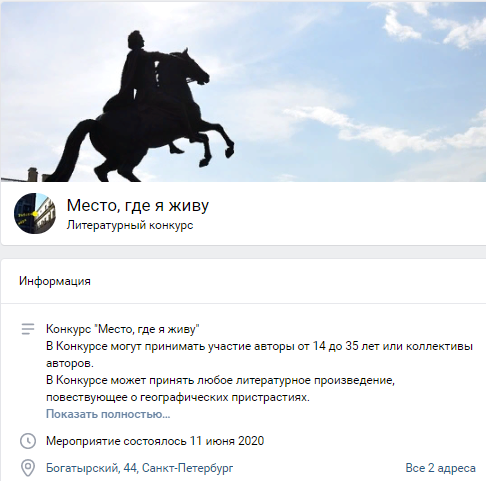Image resolution: width=486 pixels, height=481 pixels.
Task: Expand description via Показать полностью…
Action: [108, 414]
